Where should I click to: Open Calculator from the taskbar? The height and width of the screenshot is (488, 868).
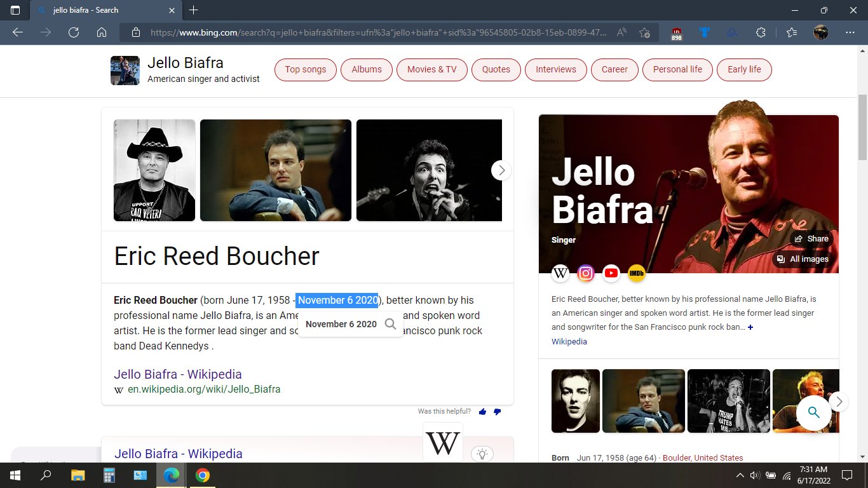[109, 475]
